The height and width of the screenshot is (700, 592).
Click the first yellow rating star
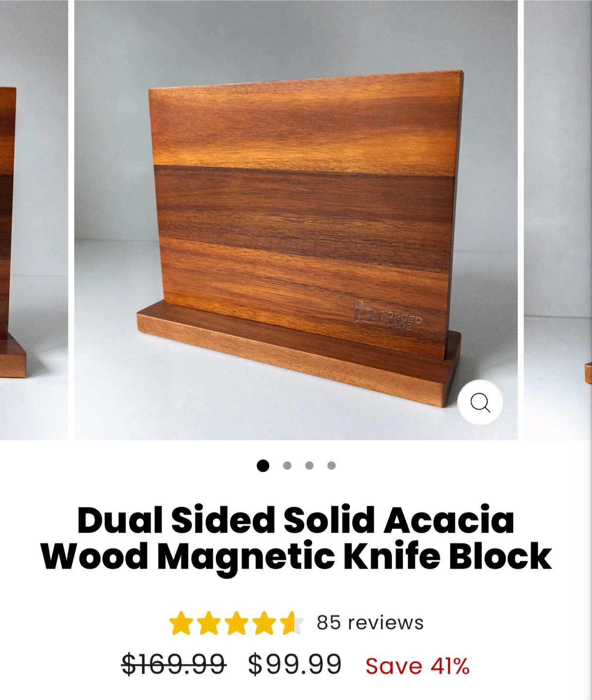pos(181,623)
